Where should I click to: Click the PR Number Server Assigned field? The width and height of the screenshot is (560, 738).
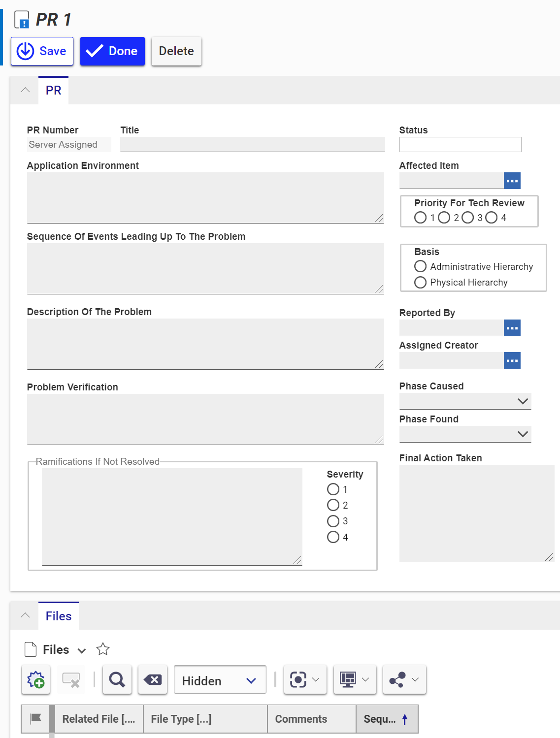click(69, 144)
